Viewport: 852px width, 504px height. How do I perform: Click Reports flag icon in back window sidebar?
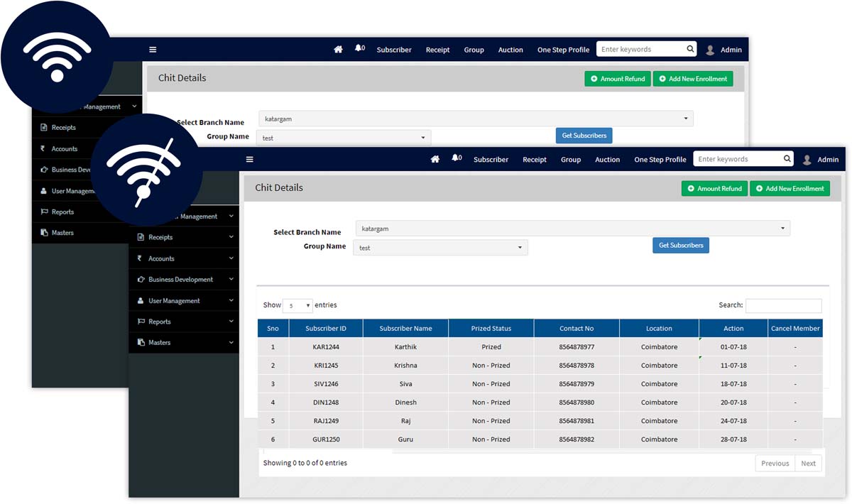coord(45,212)
